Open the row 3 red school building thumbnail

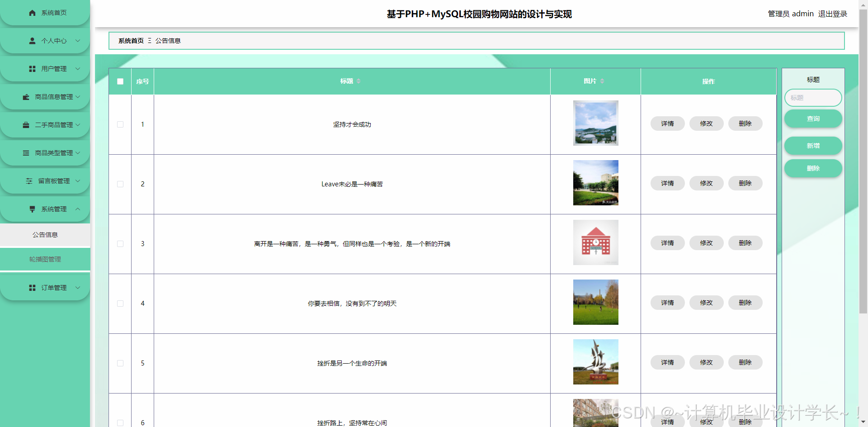(595, 242)
